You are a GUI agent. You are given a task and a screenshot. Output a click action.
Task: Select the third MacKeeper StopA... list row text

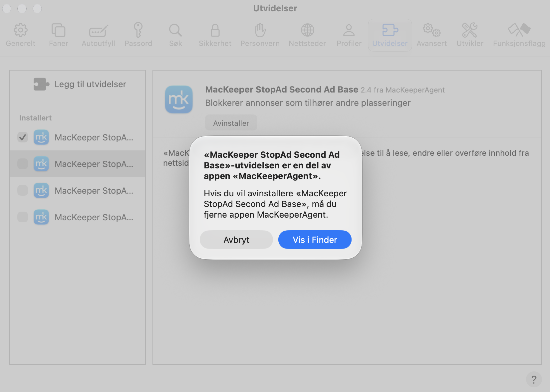tap(94, 191)
